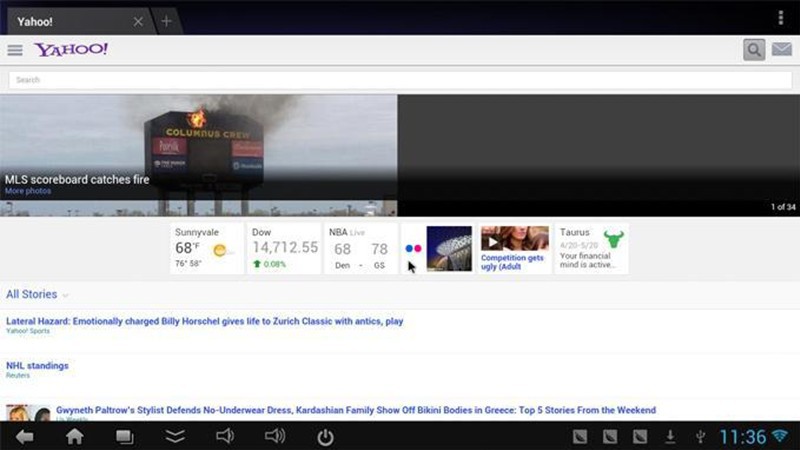Open the download notification icon
800x450 pixels.
tap(670, 437)
